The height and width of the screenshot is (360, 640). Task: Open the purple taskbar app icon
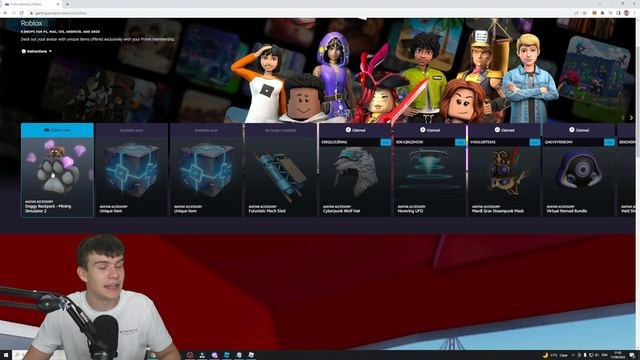click(214, 355)
